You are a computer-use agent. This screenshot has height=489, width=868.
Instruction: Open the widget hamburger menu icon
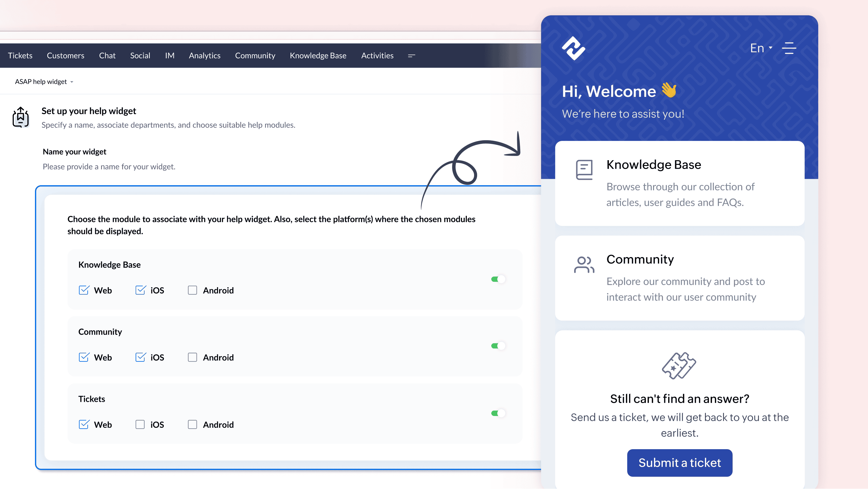pyautogui.click(x=789, y=48)
